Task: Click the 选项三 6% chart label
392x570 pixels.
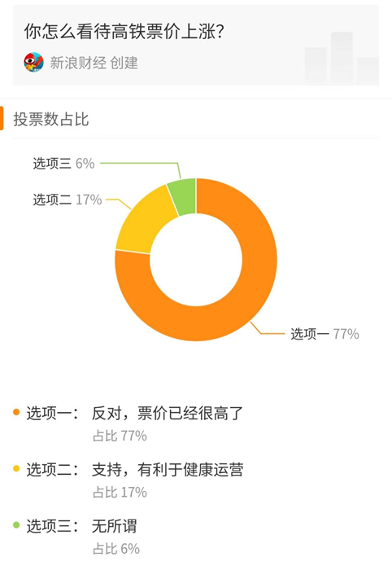Action: point(64,164)
